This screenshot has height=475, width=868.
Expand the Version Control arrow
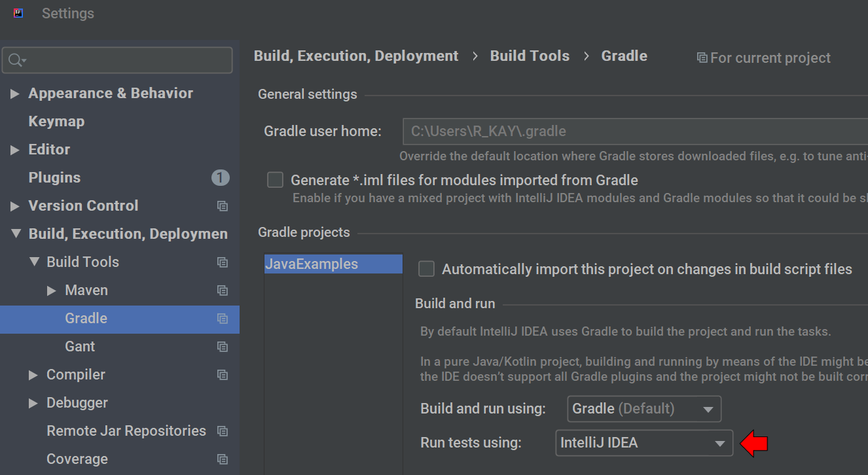point(14,206)
